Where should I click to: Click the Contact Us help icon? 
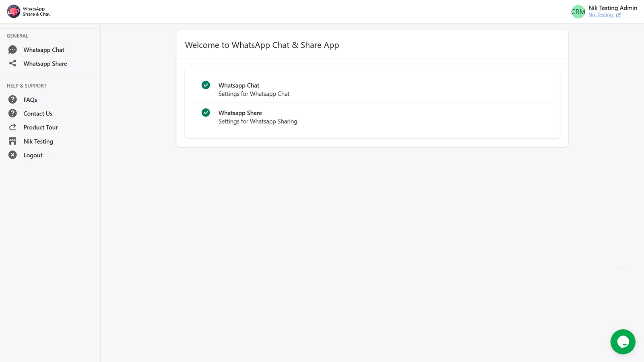[x=12, y=113]
